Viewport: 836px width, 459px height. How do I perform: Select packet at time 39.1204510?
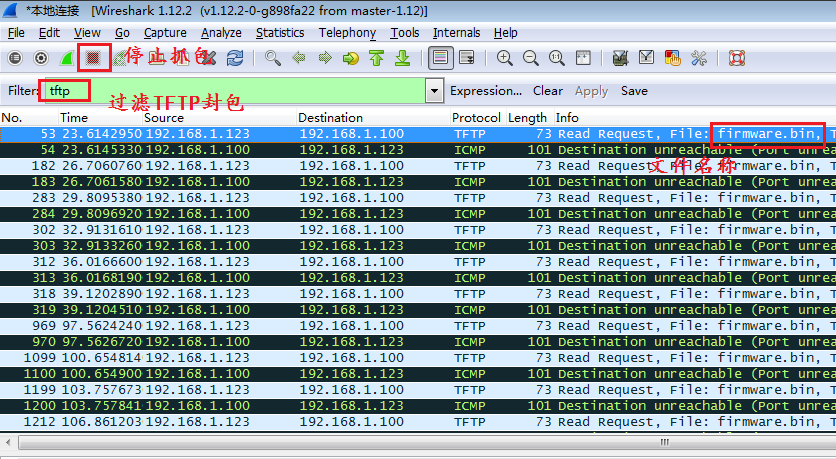click(x=418, y=310)
